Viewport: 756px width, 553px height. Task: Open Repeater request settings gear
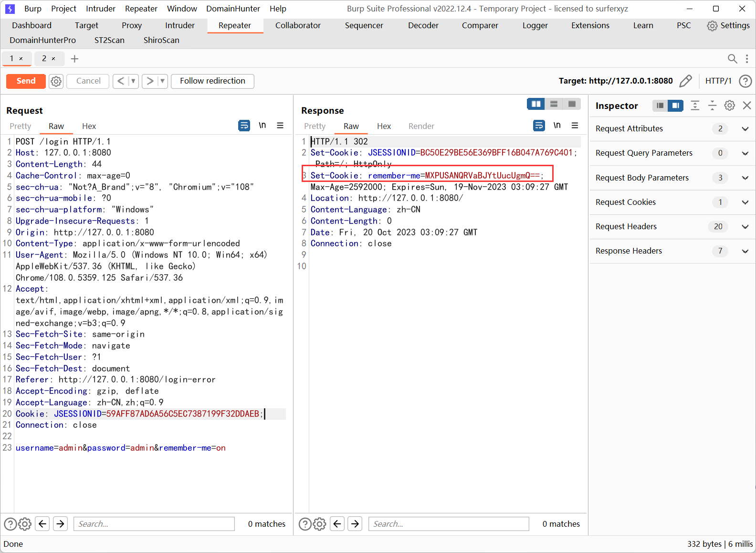[56, 81]
